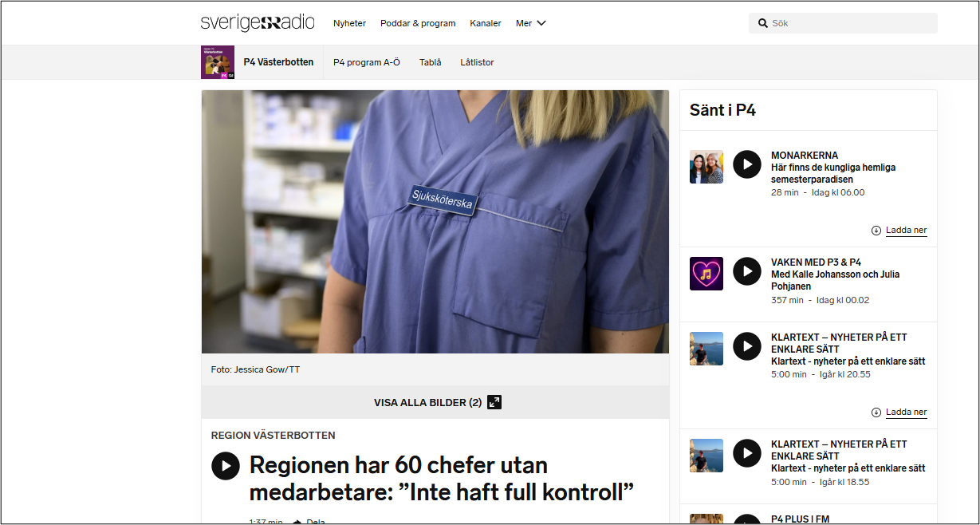
Task: Play the Monarkerna episode
Action: point(747,164)
